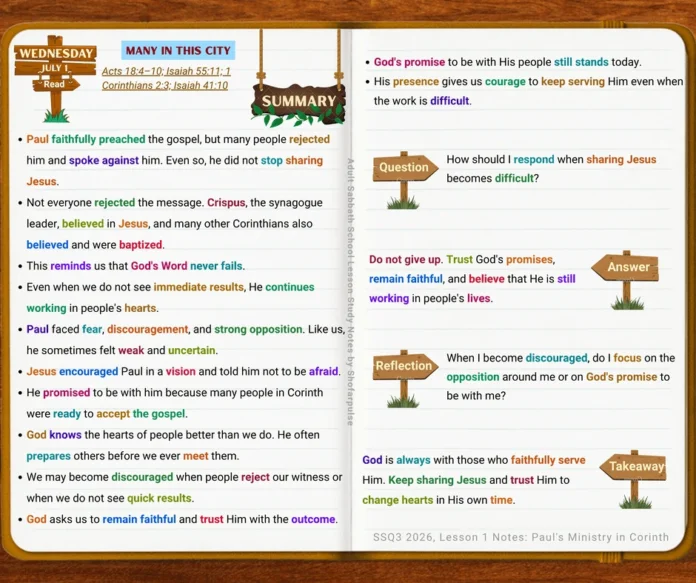The height and width of the screenshot is (583, 696).
Task: Open the Corinthians 2:3; Isaiah 41:10 link
Action: [165, 85]
